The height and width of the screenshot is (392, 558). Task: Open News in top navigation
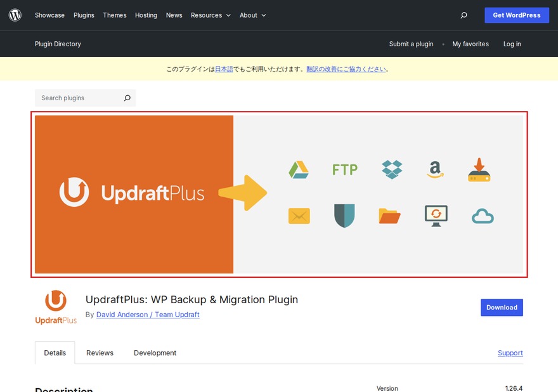[x=174, y=15]
